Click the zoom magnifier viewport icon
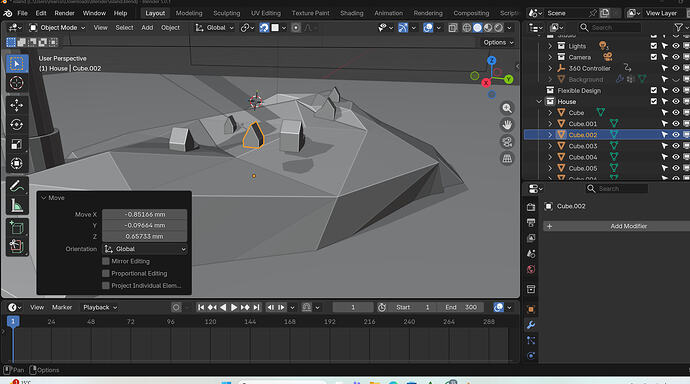Screen dimensions: 690x384 507,108
